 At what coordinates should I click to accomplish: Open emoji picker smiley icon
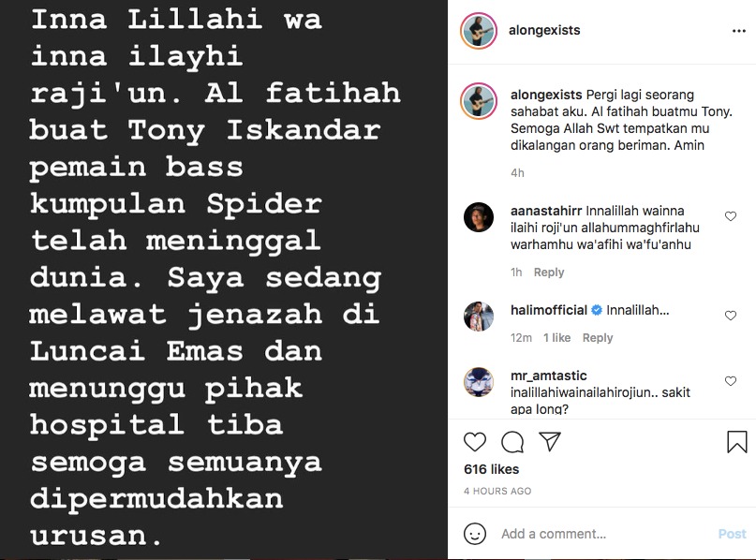tap(475, 534)
